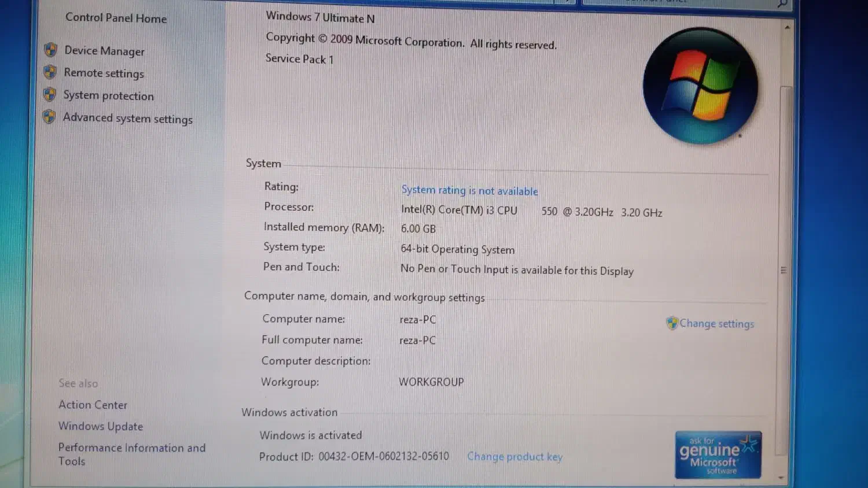Click the scrollbar down arrow
Screen dimensions: 868x488
(x=782, y=478)
